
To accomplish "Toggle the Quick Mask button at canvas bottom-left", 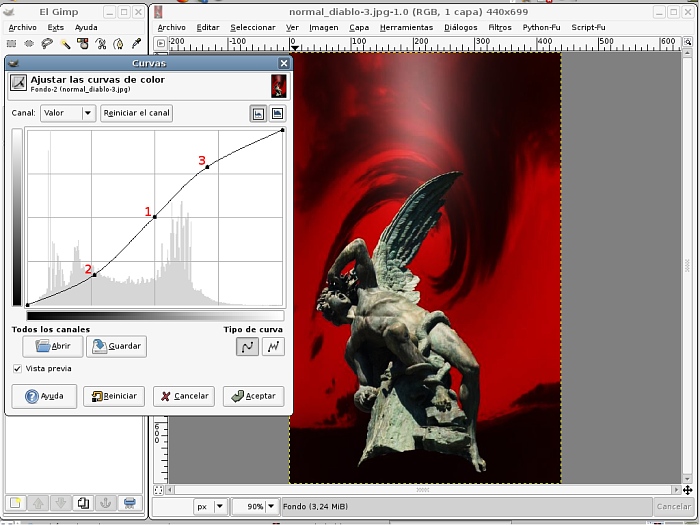I will click(158, 490).
